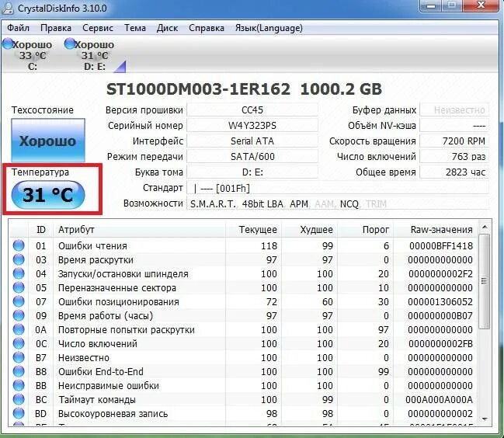Image resolution: width=504 pixels, height=438 pixels.
Task: Select Запуски/остановки шпинделя attribute text
Action: coord(123,274)
